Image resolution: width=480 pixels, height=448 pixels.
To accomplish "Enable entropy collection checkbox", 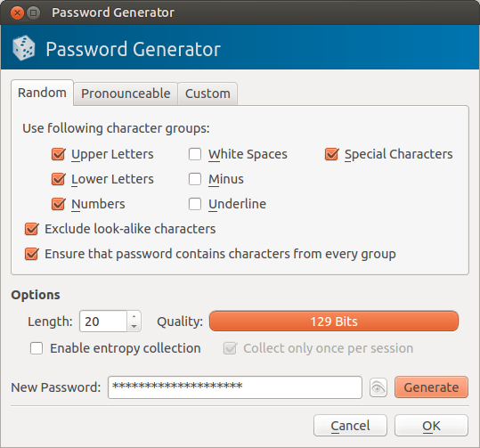I will [x=37, y=348].
